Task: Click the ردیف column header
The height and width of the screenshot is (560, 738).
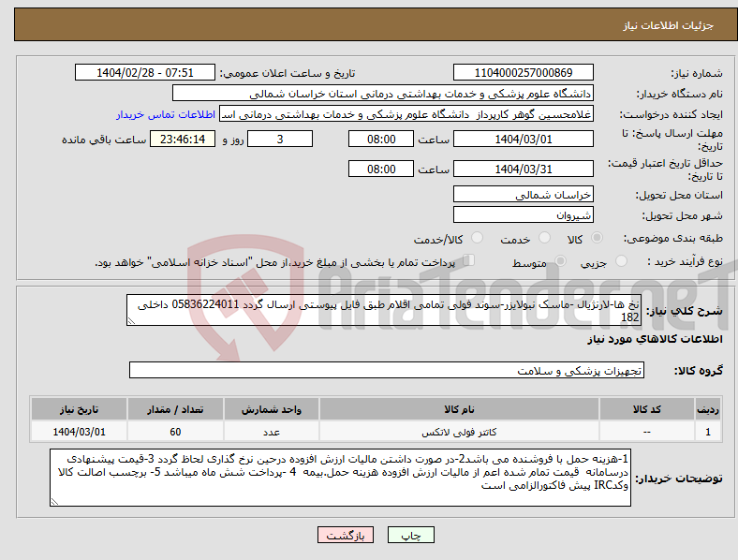Action: pyautogui.click(x=708, y=409)
